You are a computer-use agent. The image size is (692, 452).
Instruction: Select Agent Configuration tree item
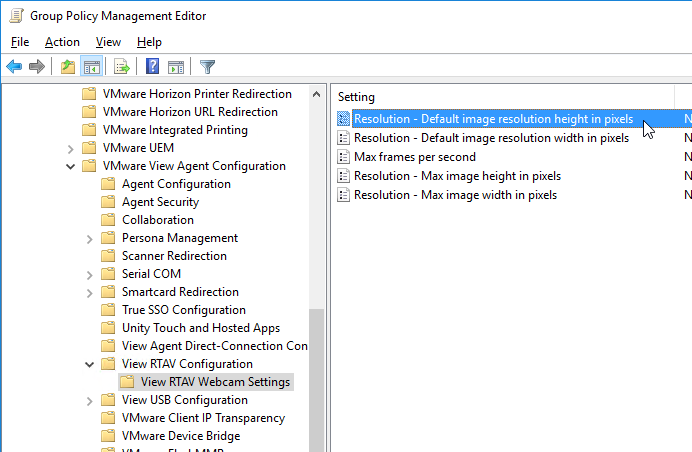(x=176, y=184)
